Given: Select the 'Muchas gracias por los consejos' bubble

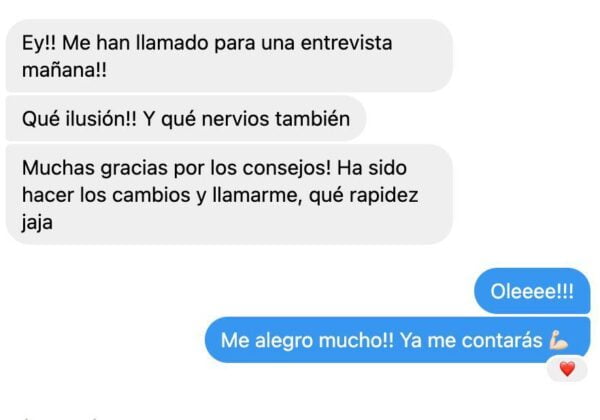Looking at the screenshot, I should [x=229, y=195].
